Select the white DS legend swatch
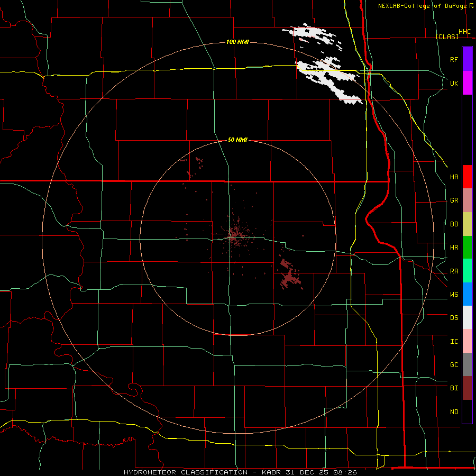Viewport: 476px width, 476px height. [467, 317]
